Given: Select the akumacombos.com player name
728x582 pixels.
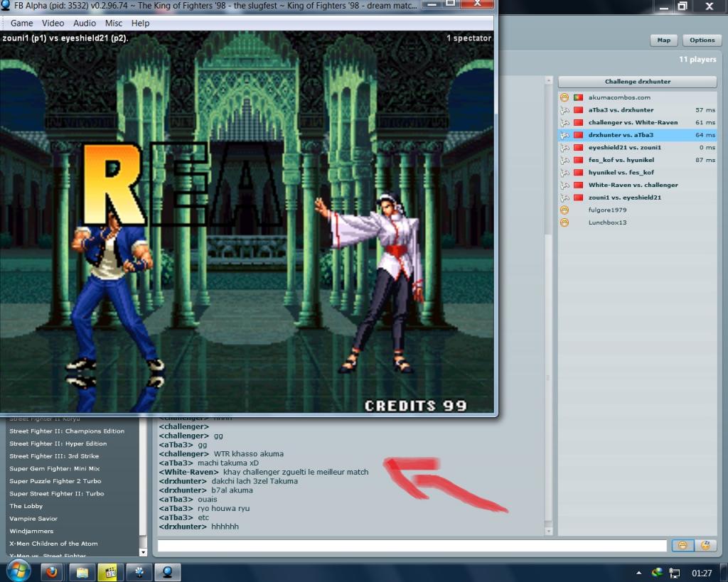Looking at the screenshot, I should 619,97.
